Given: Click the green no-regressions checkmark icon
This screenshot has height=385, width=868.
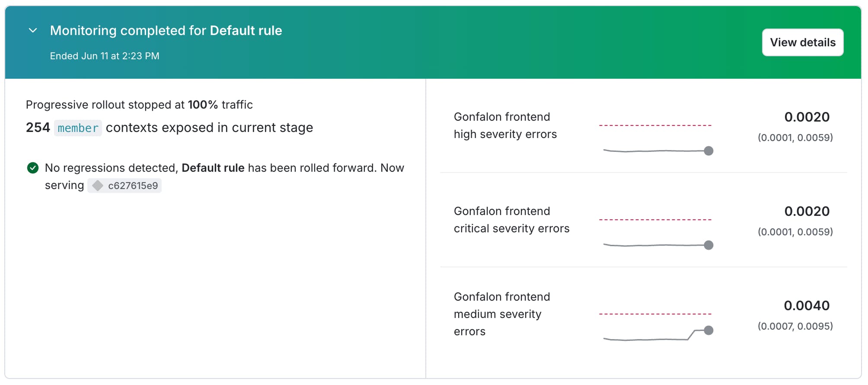Looking at the screenshot, I should [x=33, y=168].
